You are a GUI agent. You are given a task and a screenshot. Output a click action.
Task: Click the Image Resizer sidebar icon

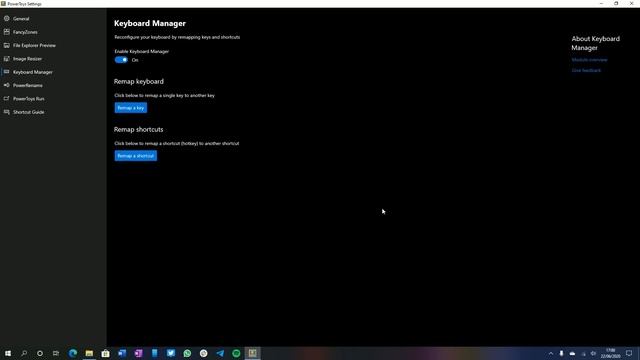pyautogui.click(x=7, y=59)
